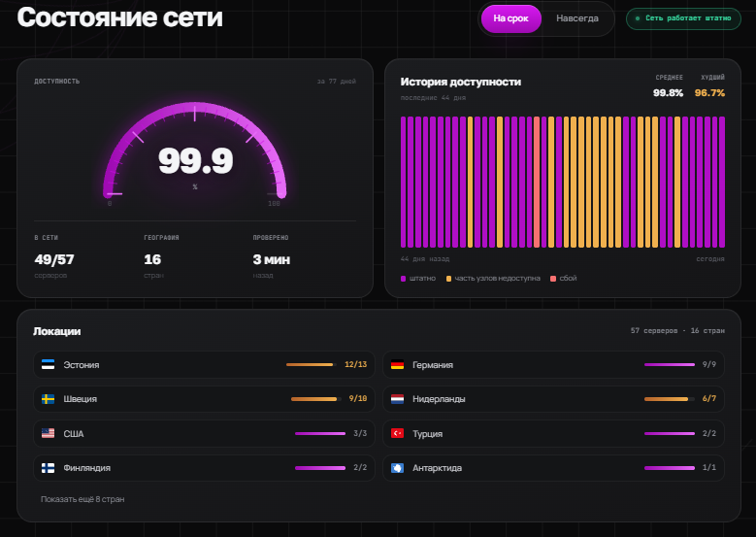
Task: Click the red outage bar in history chart
Action: [x=537, y=182]
